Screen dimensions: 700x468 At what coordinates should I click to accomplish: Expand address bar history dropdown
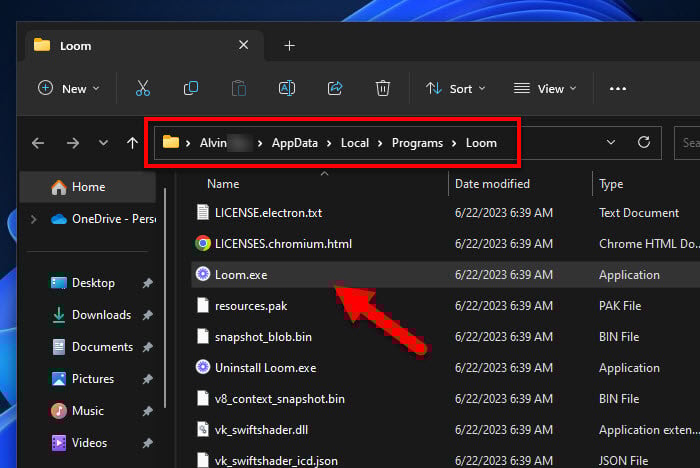(611, 142)
